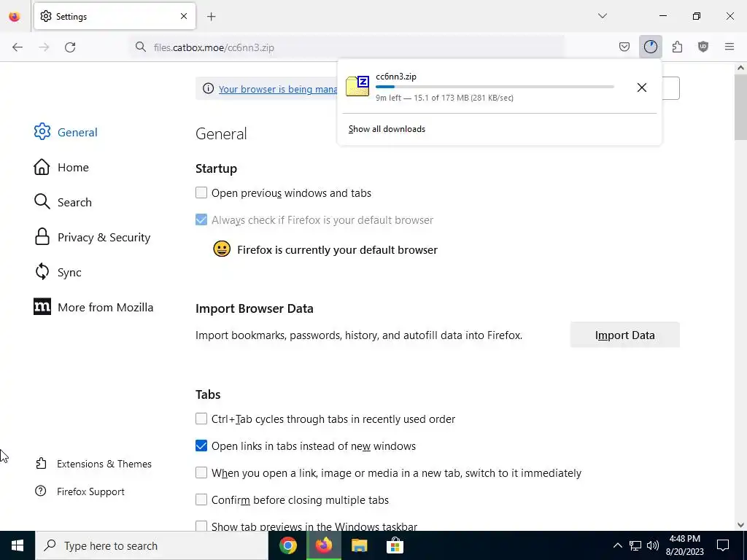
Task: Click the scrollbar up arrow
Action: (740, 68)
